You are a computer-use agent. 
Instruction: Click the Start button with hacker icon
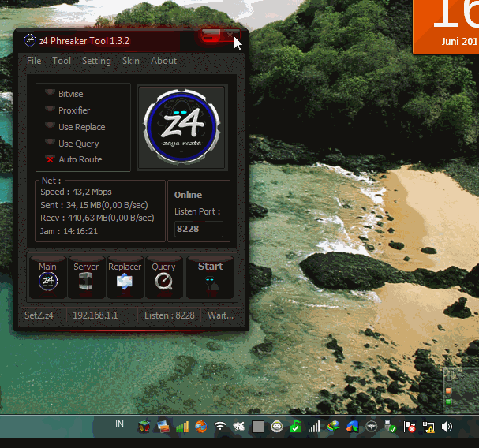(x=211, y=278)
